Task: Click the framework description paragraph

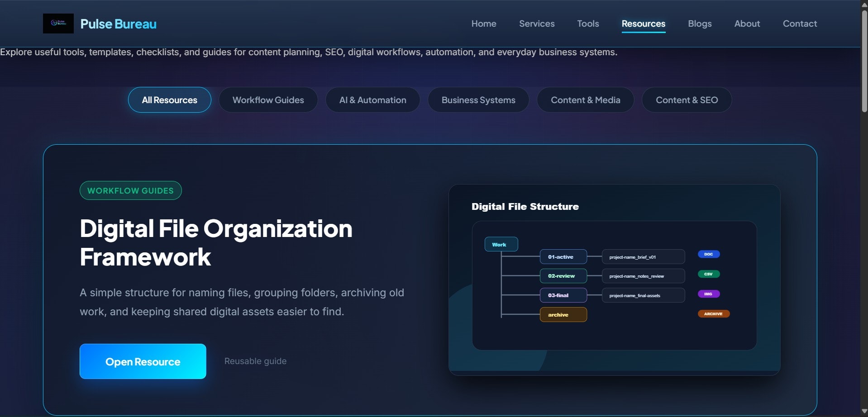Action: [242, 302]
